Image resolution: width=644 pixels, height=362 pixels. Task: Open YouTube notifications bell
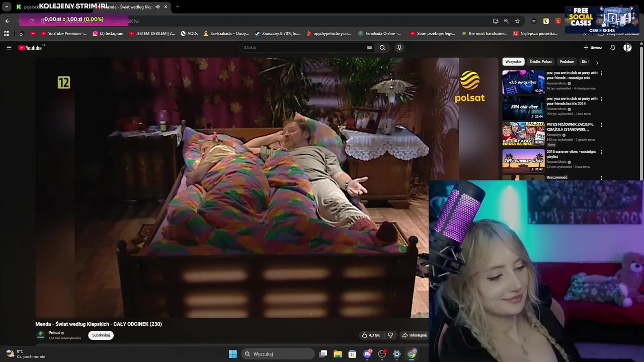tap(613, 48)
